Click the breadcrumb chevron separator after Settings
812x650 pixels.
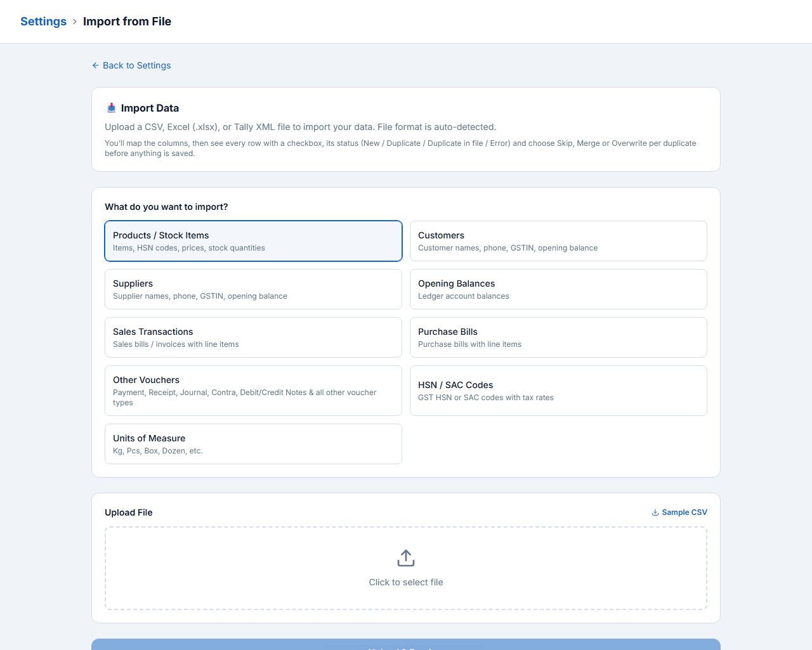tap(75, 22)
